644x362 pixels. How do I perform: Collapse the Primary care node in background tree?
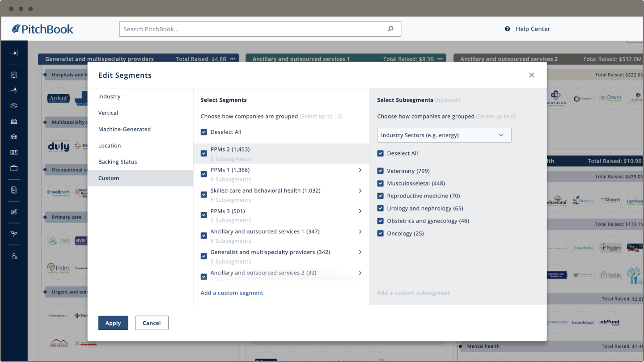click(x=46, y=217)
